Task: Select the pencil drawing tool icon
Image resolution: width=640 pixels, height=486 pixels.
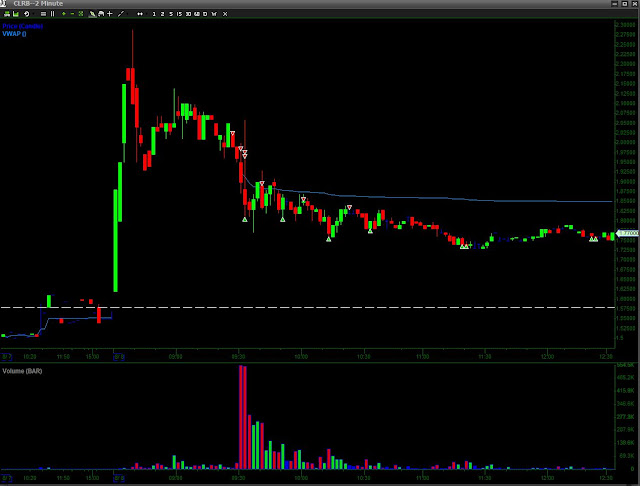Action: pyautogui.click(x=93, y=14)
